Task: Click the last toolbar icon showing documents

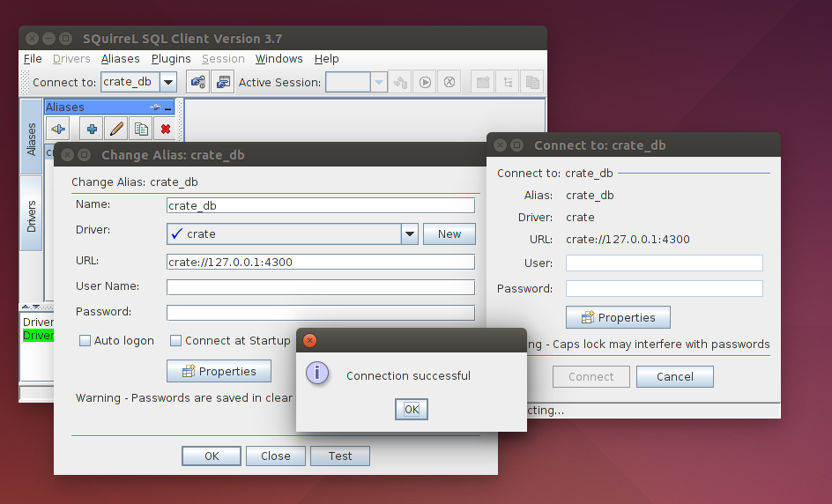Action: click(x=532, y=82)
